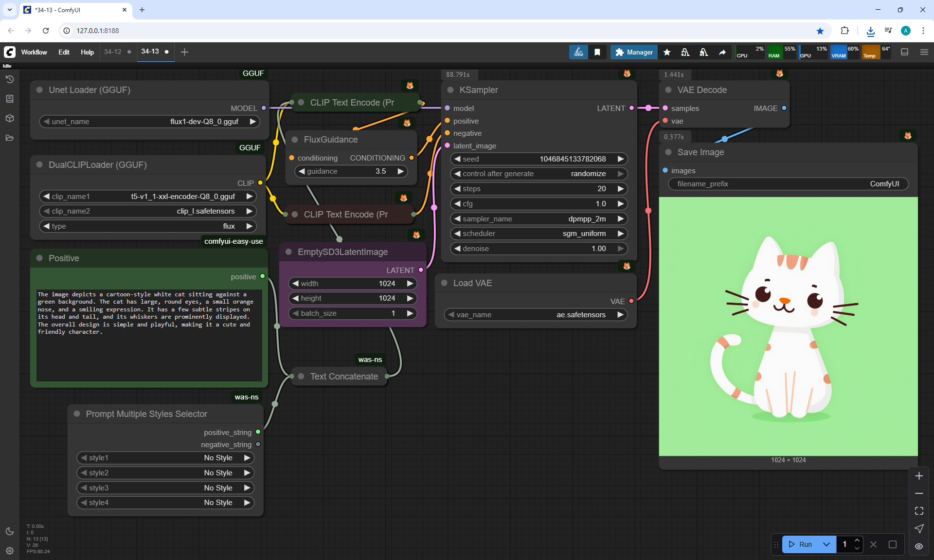Open the queue history sidebar icon
The height and width of the screenshot is (560, 934).
pyautogui.click(x=10, y=79)
